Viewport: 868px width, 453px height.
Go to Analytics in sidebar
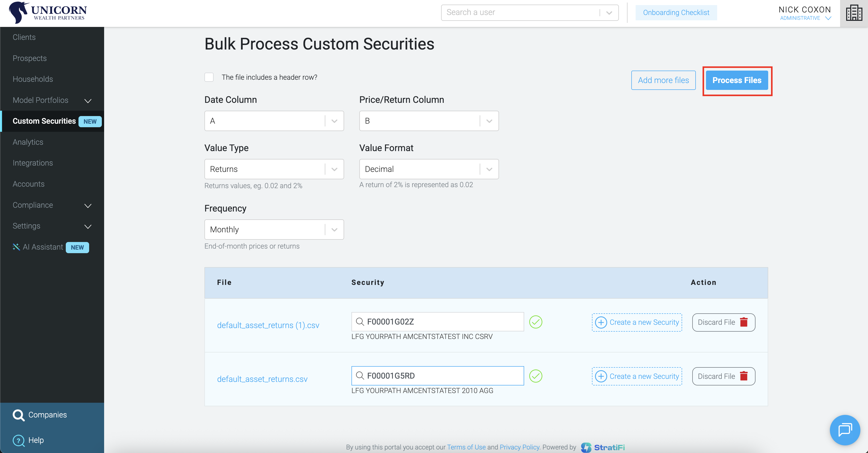click(x=28, y=142)
